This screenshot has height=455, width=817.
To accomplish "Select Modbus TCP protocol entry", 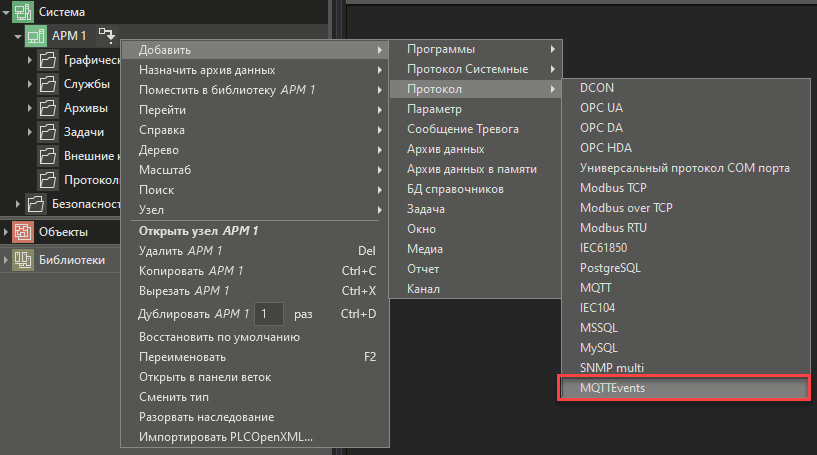I will click(x=614, y=187).
